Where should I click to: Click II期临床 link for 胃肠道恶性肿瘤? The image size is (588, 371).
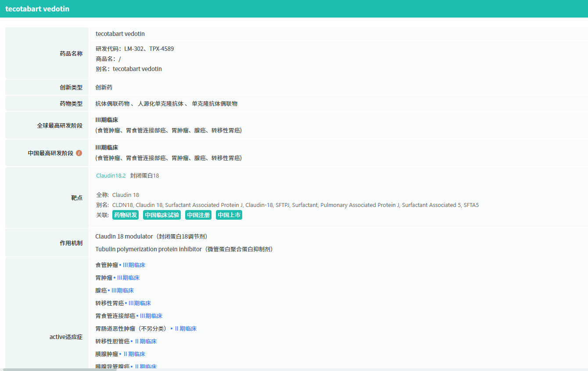pyautogui.click(x=186, y=329)
